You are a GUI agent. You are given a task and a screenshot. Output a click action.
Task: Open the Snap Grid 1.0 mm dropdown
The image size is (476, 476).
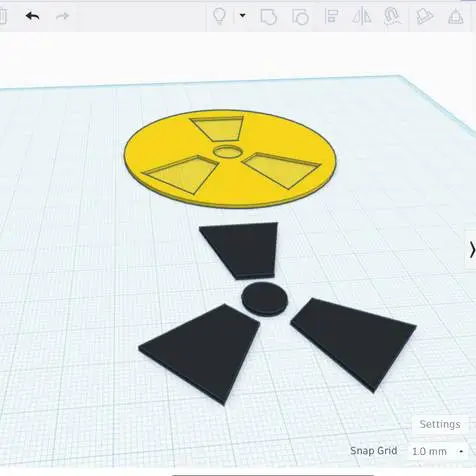click(x=438, y=451)
